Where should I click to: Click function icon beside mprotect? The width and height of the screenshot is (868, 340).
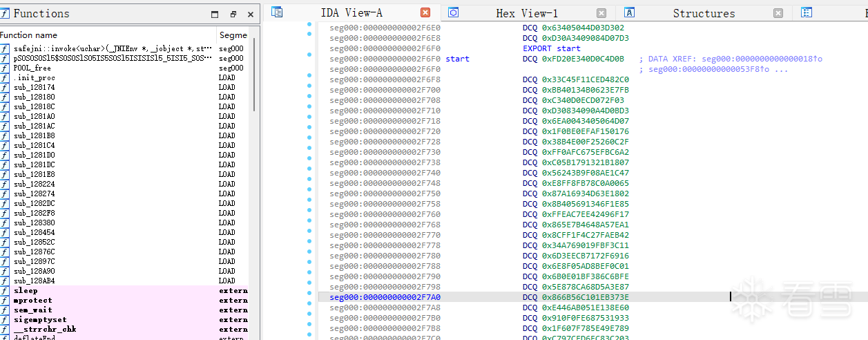[x=5, y=301]
